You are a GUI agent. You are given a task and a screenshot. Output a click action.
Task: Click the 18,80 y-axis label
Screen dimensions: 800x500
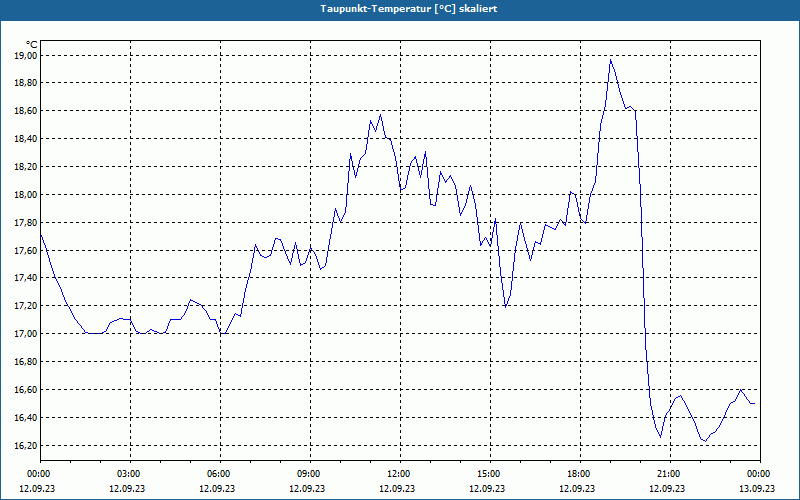pyautogui.click(x=28, y=83)
